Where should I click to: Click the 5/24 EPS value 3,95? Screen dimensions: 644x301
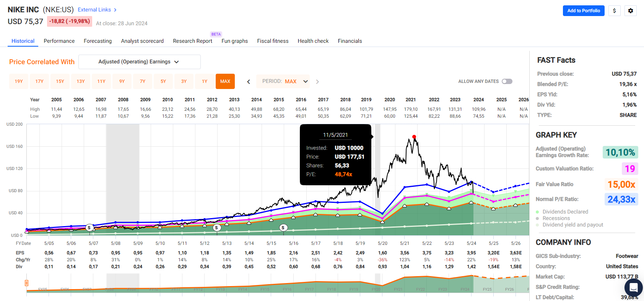(x=471, y=253)
